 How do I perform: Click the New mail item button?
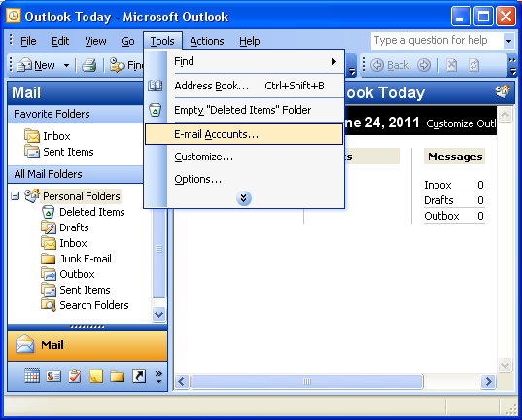tap(36, 65)
